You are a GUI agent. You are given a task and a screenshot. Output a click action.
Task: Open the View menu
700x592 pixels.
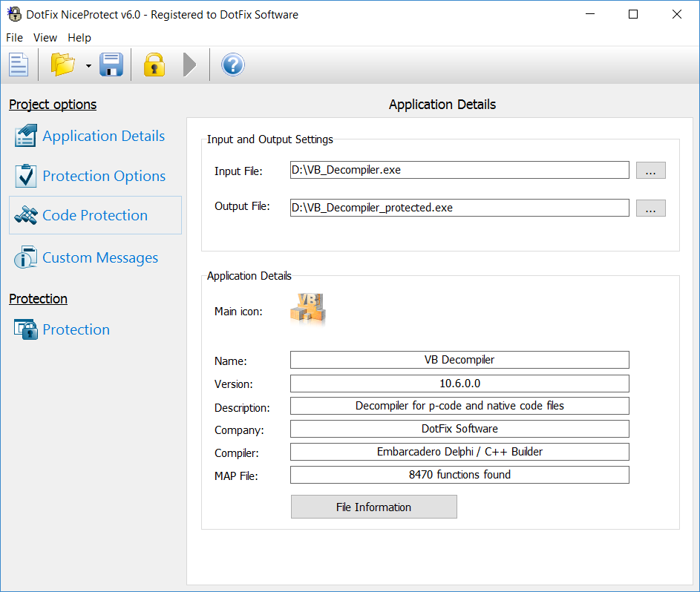point(45,38)
